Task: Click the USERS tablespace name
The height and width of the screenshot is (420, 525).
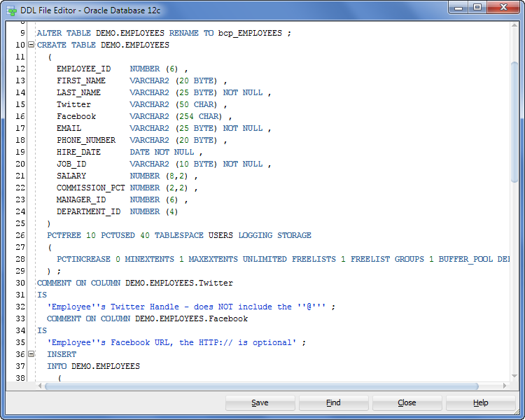Action: click(x=220, y=235)
